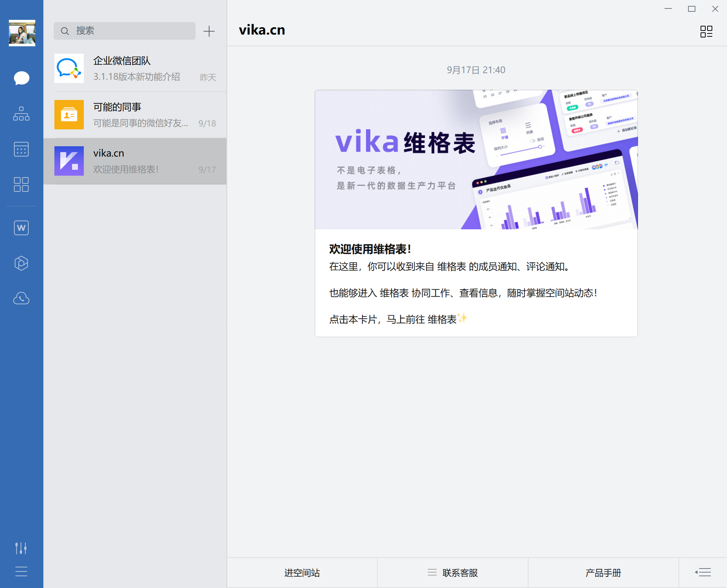
Task: Open the Docs W icon
Action: [21, 228]
